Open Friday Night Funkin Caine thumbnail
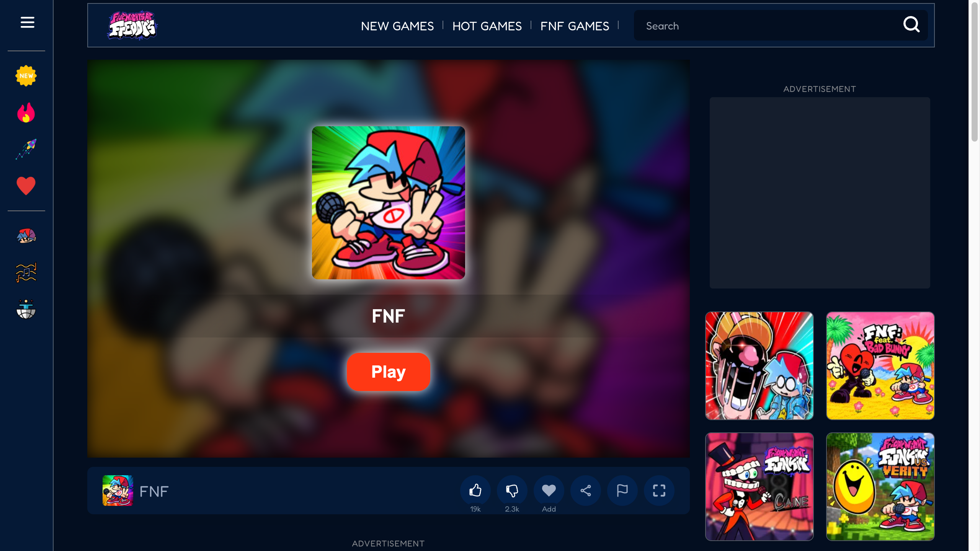Image resolution: width=980 pixels, height=551 pixels. [x=759, y=487]
